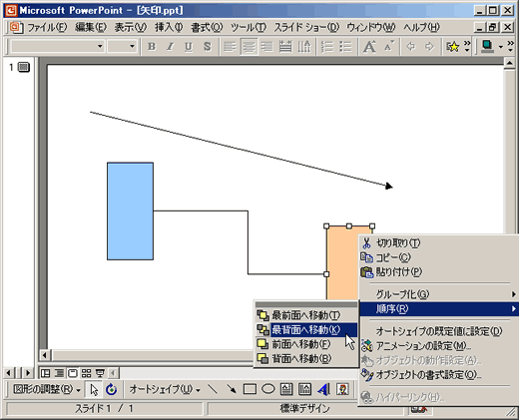Start Slide Show view button
519x420 pixels.
point(100,373)
